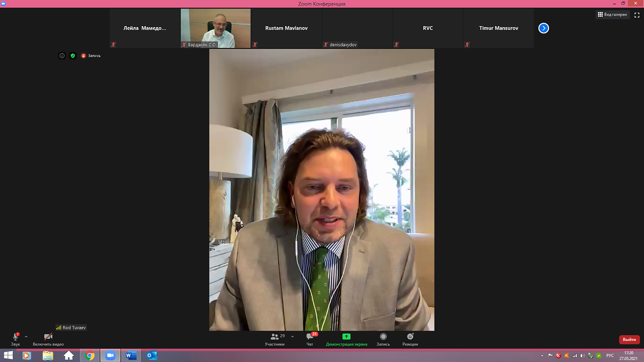Expand the audio settings arrow
This screenshot has width=644, height=362.
point(26,337)
